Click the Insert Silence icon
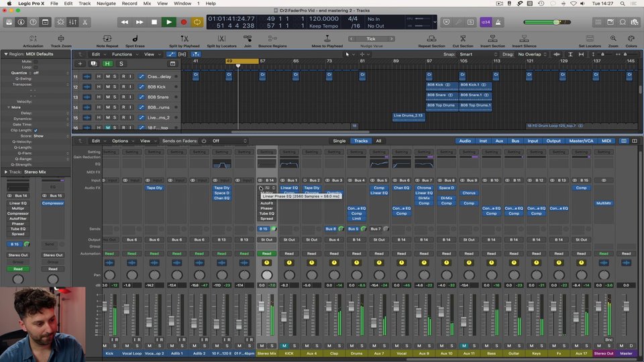This screenshot has height=362, width=644. tap(524, 39)
